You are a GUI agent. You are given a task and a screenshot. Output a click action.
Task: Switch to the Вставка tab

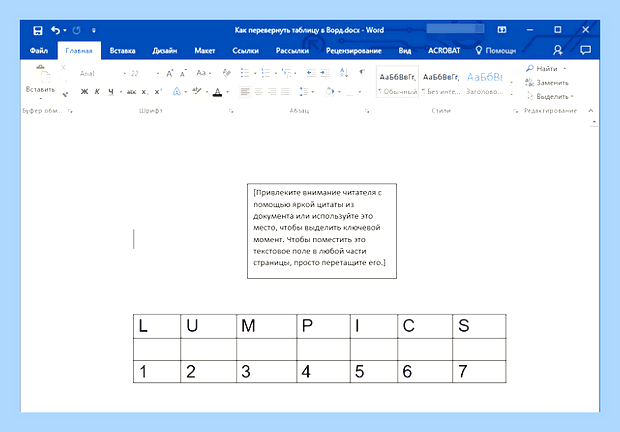pyautogui.click(x=123, y=51)
